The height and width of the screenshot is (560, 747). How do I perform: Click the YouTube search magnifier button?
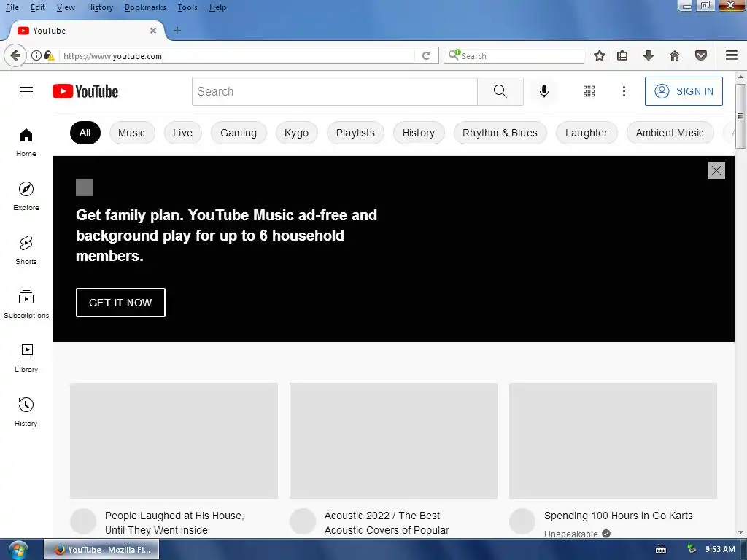500,91
